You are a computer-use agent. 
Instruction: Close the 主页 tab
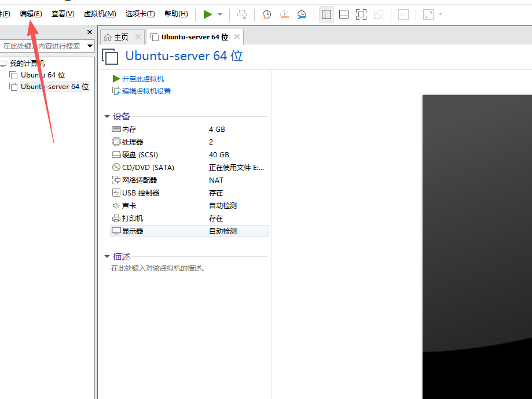pyautogui.click(x=138, y=36)
